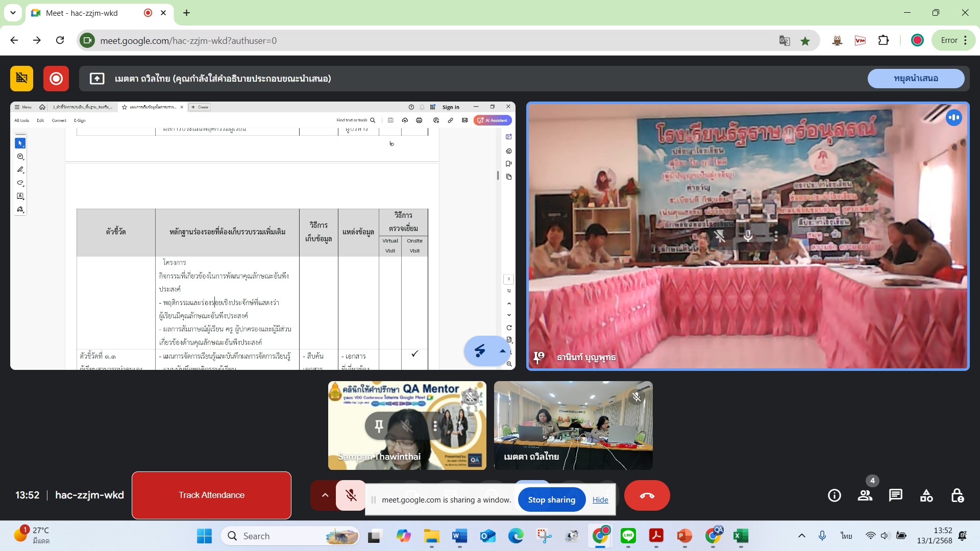Reload the Meet page
Screen dimensions: 980x551
(x=60, y=40)
